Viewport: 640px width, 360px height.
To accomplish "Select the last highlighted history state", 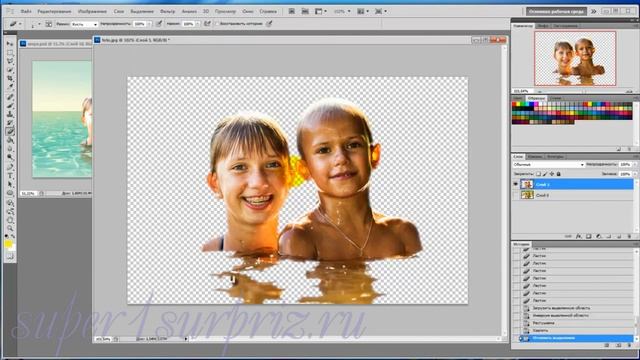I will pos(576,338).
